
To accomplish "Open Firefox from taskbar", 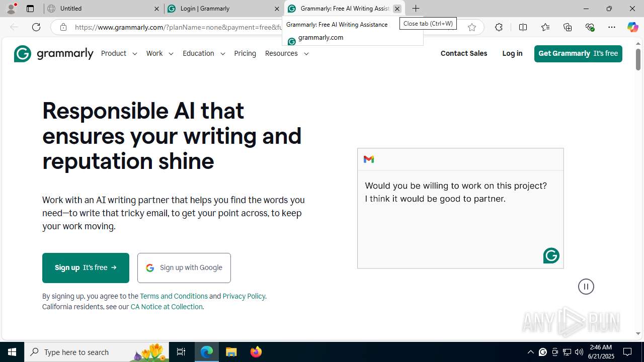I will click(256, 352).
